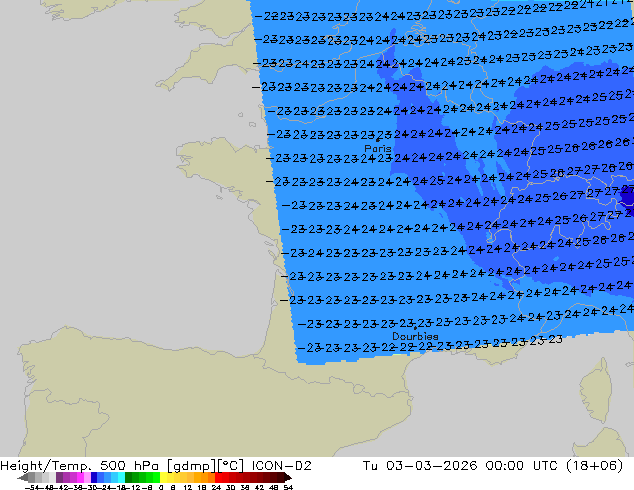The height and width of the screenshot is (490, 634).
Task: Pick the bright red legend swatch at 24
Action: pos(218,477)
